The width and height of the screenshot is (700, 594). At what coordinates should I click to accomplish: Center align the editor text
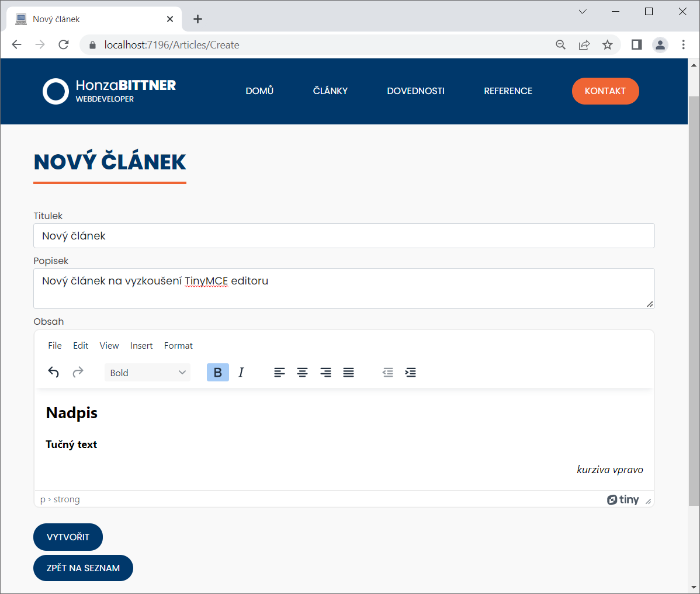point(302,373)
